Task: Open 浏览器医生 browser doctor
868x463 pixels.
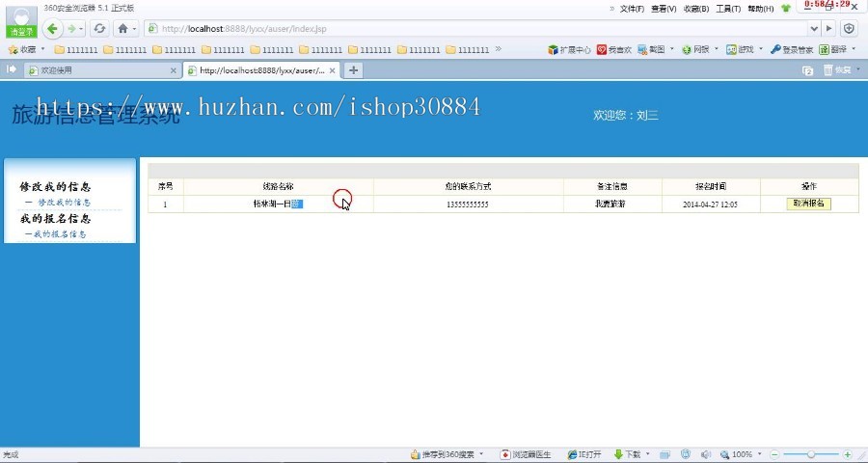Action: click(x=526, y=454)
